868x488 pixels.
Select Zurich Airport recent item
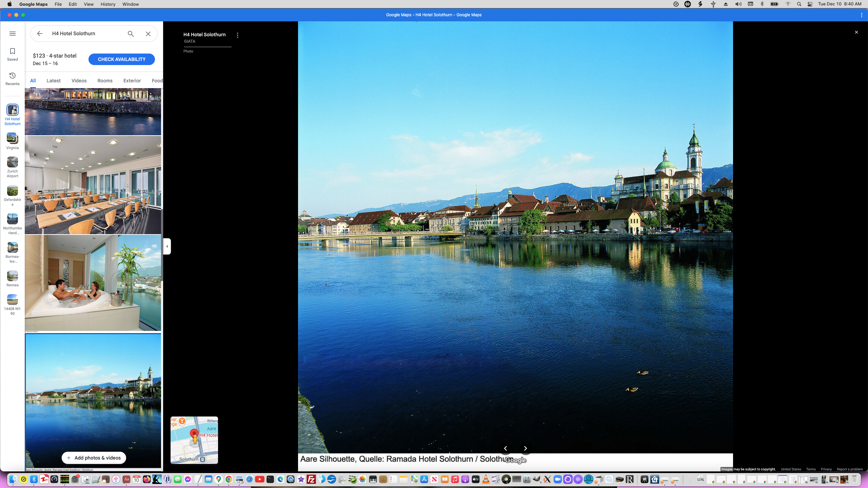click(x=13, y=167)
